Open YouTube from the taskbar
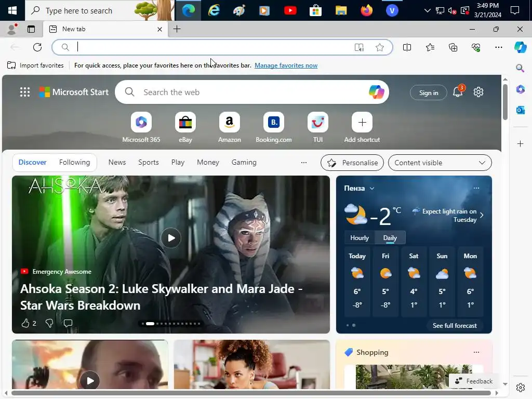Viewport: 532px width, 399px height. tap(290, 10)
